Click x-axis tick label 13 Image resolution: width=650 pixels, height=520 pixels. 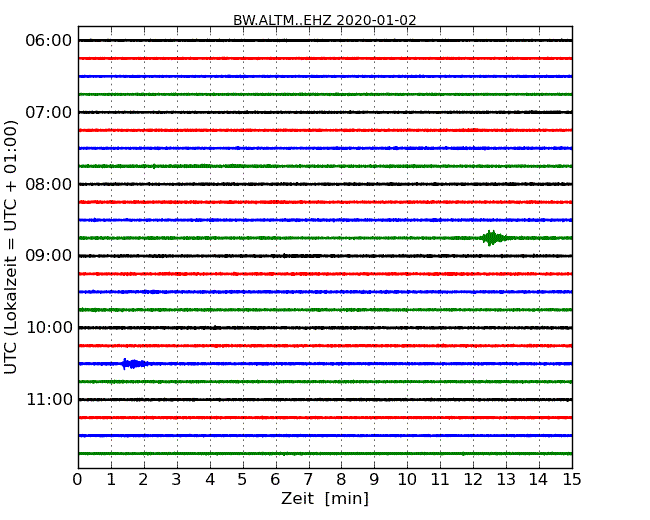coord(506,480)
